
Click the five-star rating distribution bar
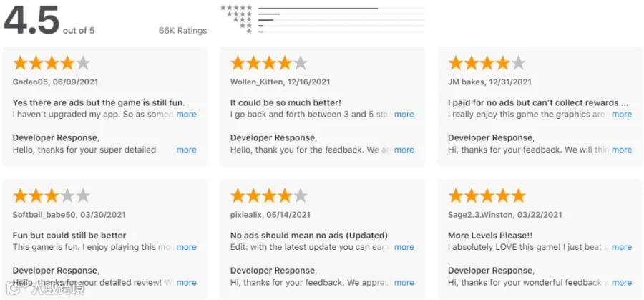click(x=341, y=8)
